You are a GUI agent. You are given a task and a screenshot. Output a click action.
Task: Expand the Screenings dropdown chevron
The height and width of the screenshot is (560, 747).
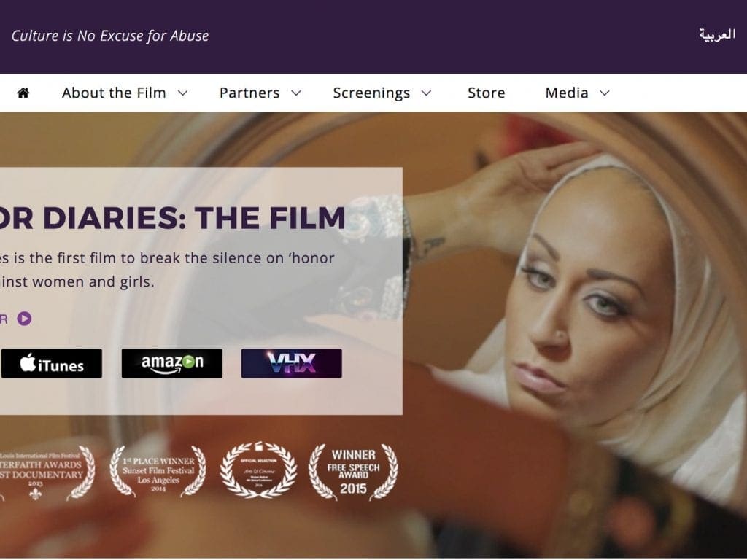[x=426, y=93]
